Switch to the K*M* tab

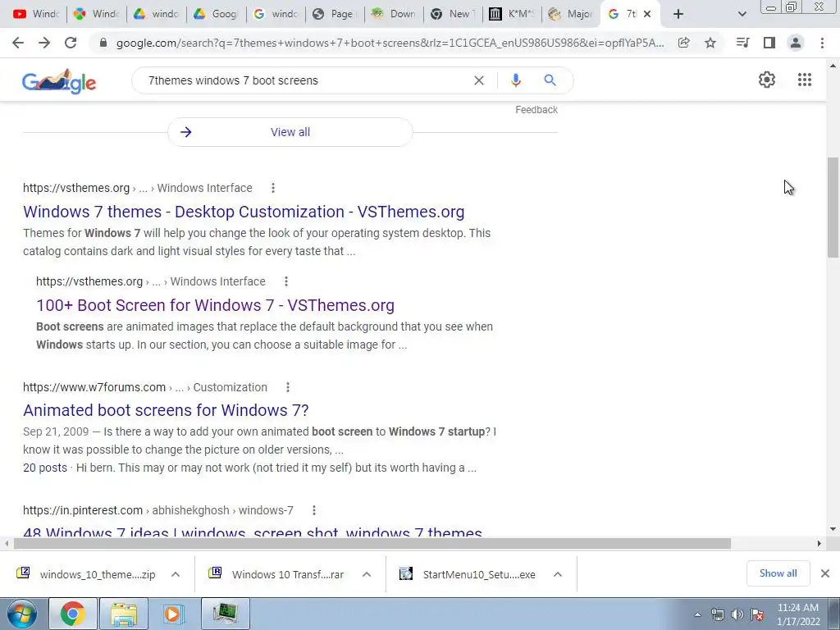tap(512, 14)
